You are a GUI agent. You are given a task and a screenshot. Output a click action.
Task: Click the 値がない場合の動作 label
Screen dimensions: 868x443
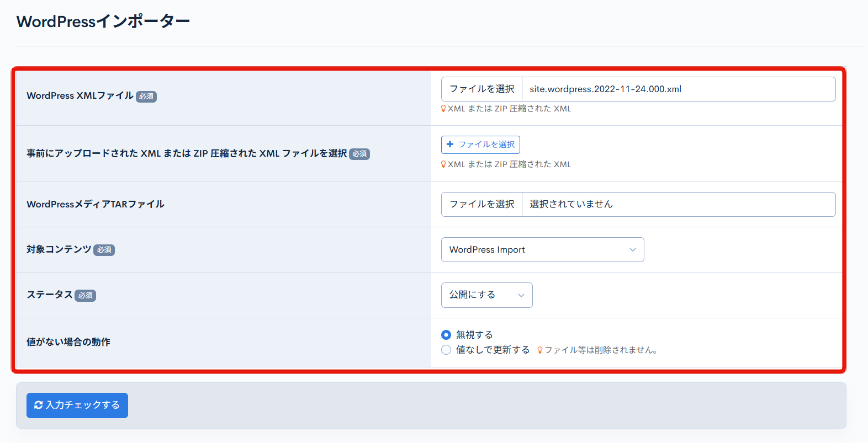68,342
